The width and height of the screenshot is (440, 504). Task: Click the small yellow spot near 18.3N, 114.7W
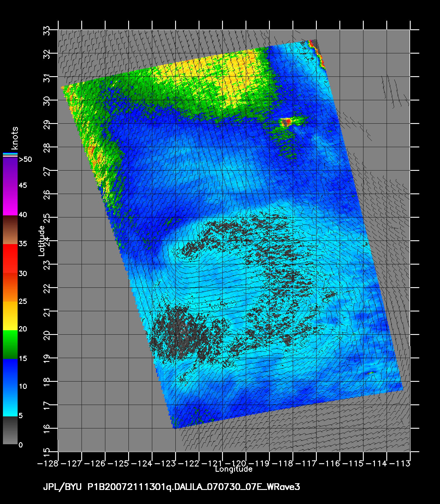(371, 373)
